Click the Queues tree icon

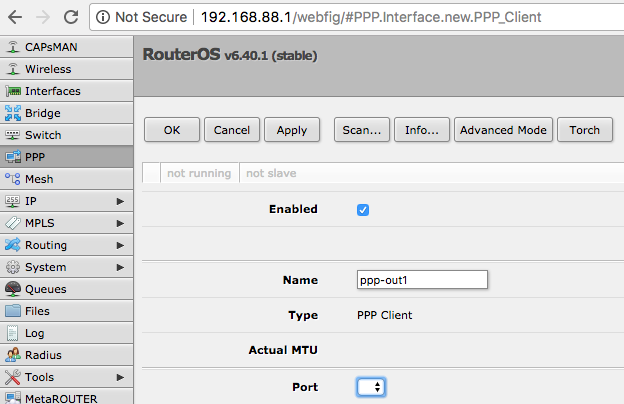tap(13, 289)
